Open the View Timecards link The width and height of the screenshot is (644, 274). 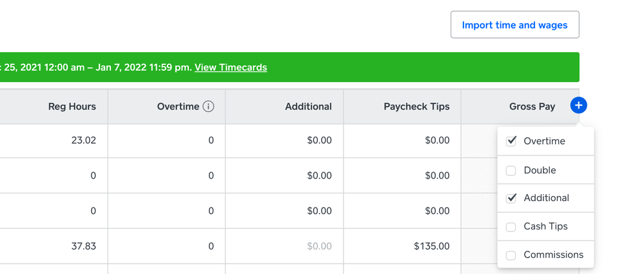pos(231,67)
